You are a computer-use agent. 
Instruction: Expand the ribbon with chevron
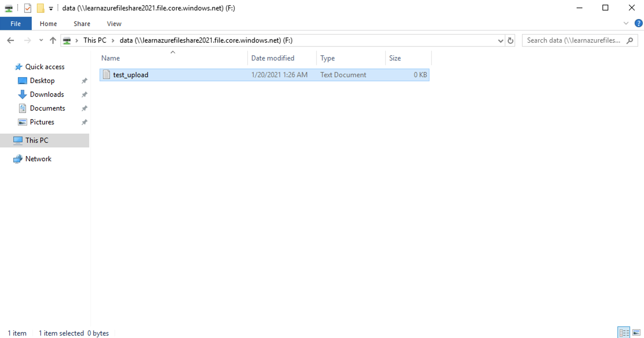click(626, 23)
